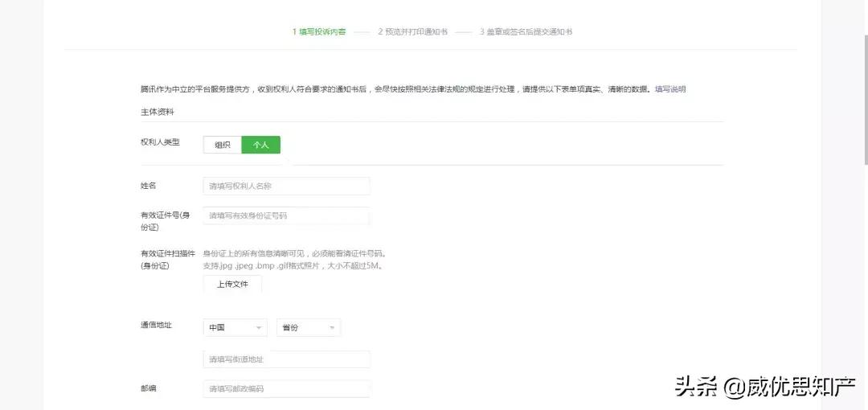This screenshot has height=410, width=868.
Task: Click the 上传文件 button
Action: point(232,285)
